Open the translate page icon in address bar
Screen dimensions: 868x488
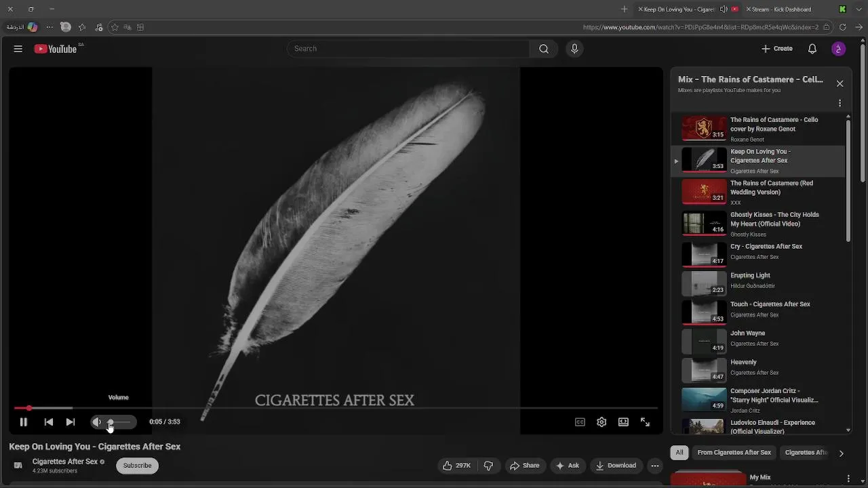point(127,27)
